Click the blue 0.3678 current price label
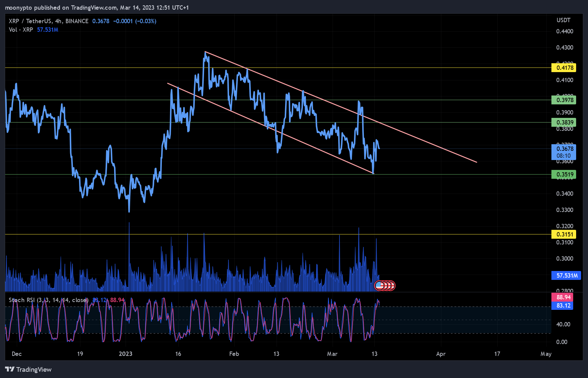588x378 pixels. pos(564,148)
